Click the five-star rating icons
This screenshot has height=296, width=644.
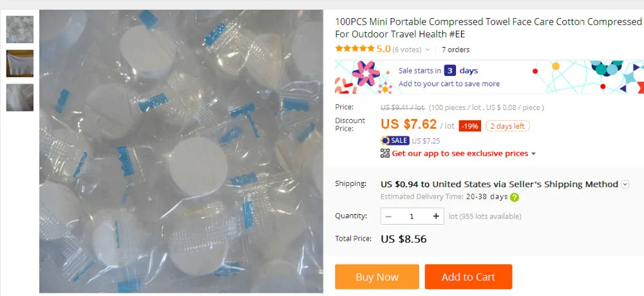pyautogui.click(x=355, y=49)
